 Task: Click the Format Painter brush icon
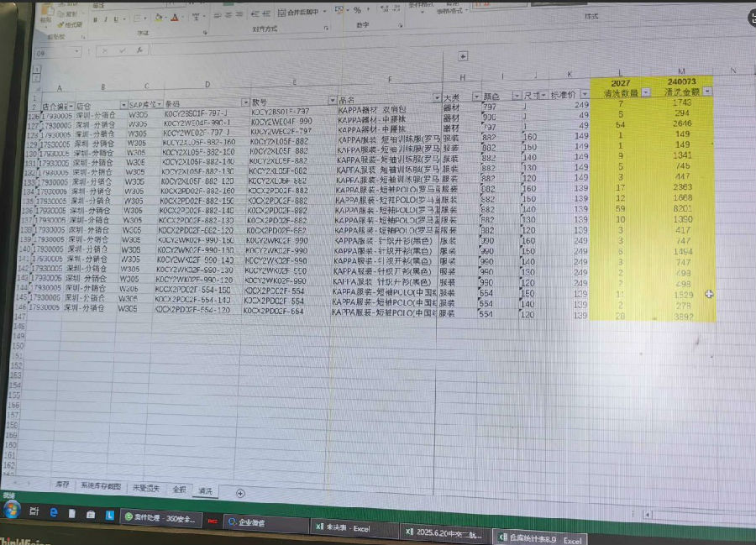60,24
